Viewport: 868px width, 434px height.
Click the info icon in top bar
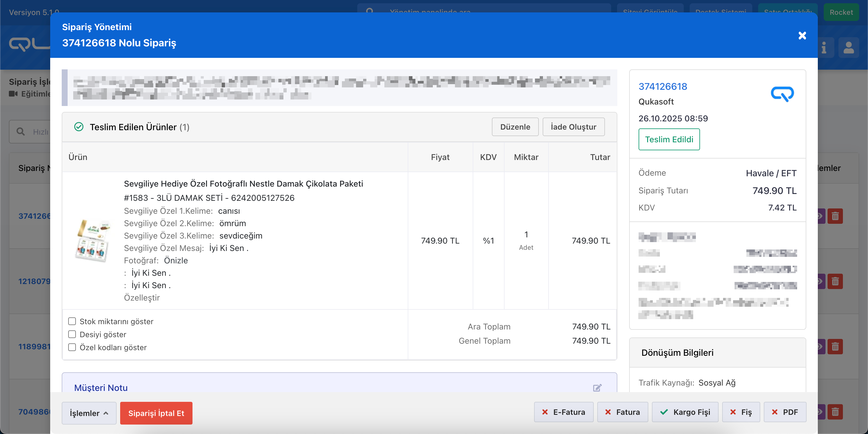[824, 48]
